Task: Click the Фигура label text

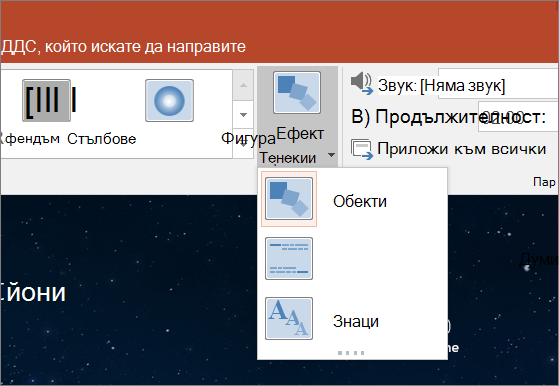Action: (248, 138)
